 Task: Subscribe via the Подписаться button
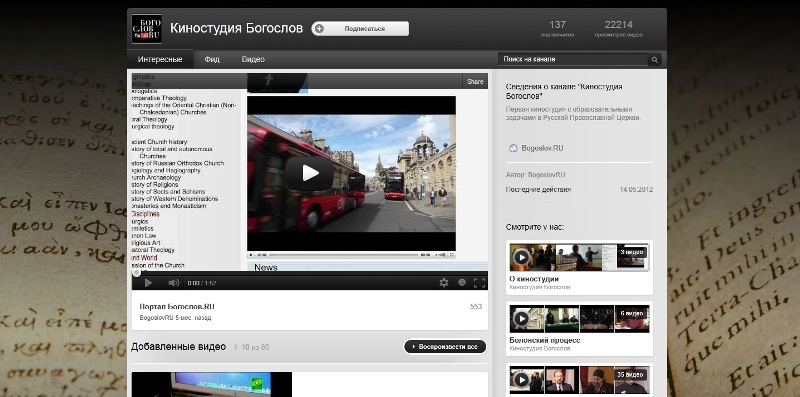(360, 29)
